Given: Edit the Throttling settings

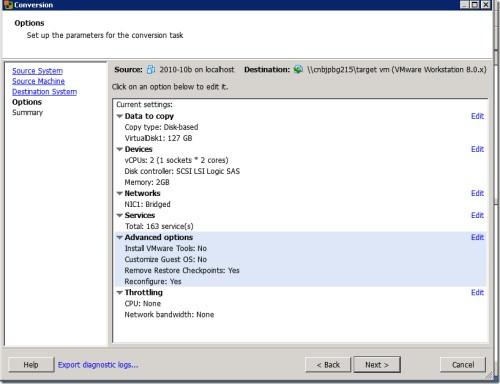Looking at the screenshot, I should pyautogui.click(x=477, y=292).
